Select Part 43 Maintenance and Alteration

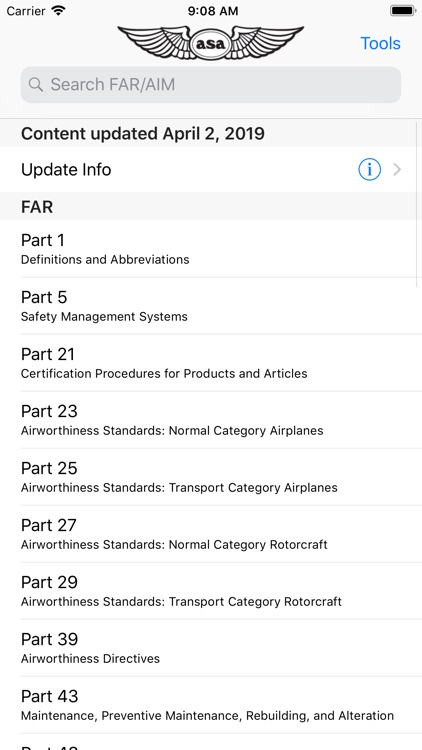[x=211, y=704]
